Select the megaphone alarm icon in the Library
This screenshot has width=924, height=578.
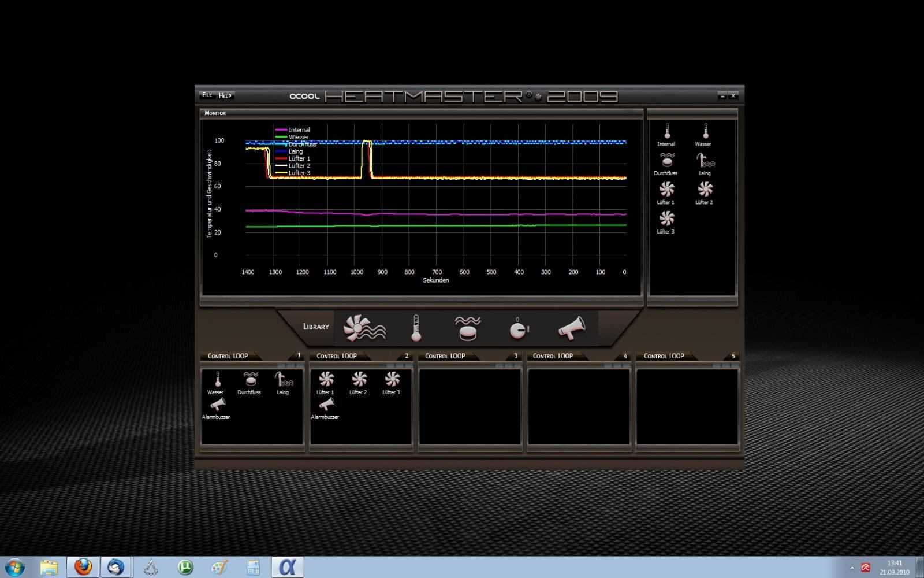(572, 328)
